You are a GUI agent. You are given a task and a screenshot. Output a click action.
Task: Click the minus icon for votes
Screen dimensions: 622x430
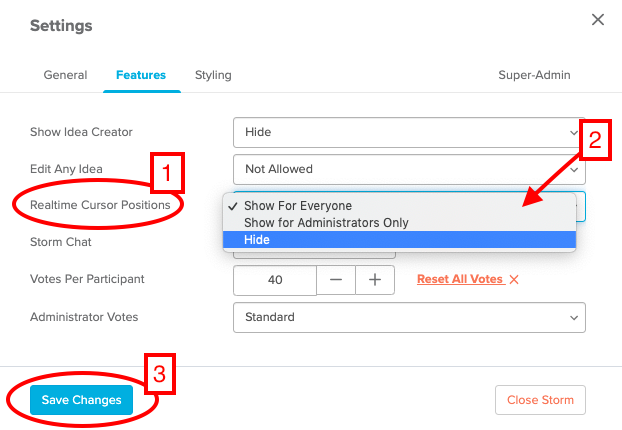point(336,280)
